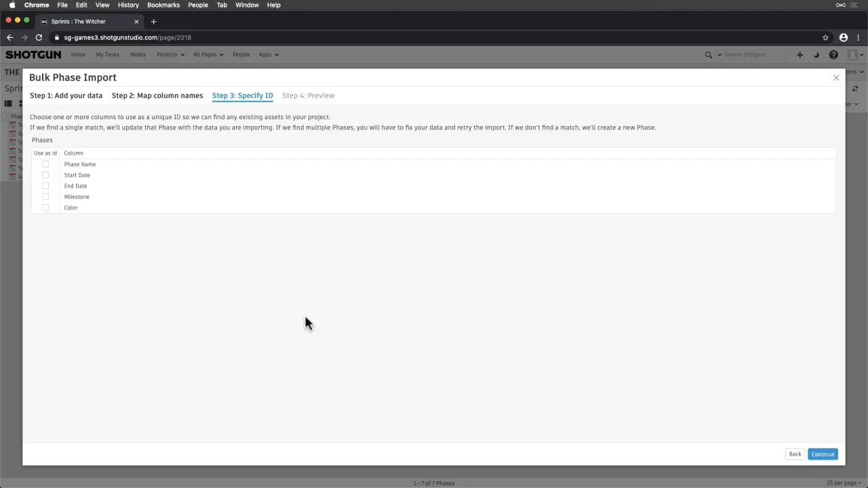Check End Date as ID
The width and height of the screenshot is (868, 488).
45,186
